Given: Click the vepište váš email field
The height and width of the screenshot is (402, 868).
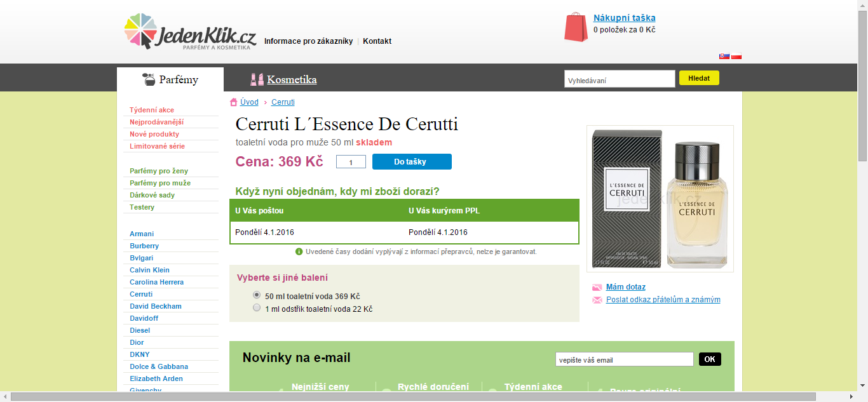Looking at the screenshot, I should point(624,359).
